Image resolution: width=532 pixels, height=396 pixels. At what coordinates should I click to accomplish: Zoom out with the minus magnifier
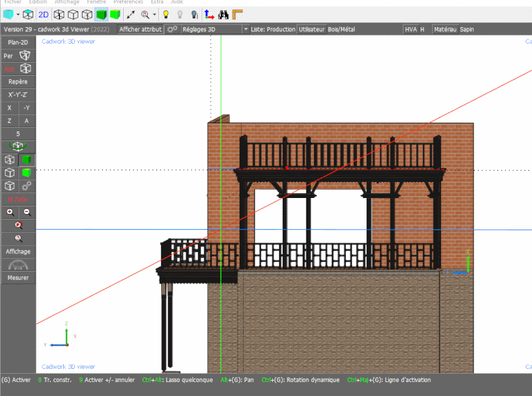point(27,212)
